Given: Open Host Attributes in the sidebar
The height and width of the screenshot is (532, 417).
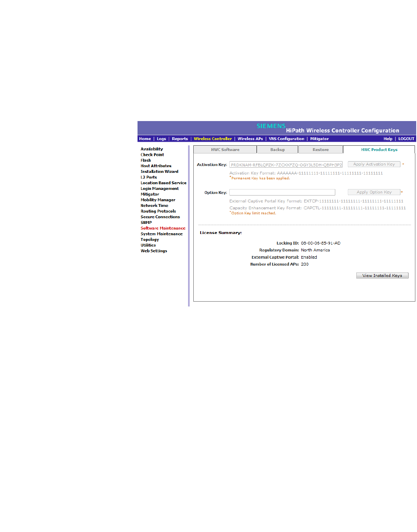Looking at the screenshot, I should 156,166.
